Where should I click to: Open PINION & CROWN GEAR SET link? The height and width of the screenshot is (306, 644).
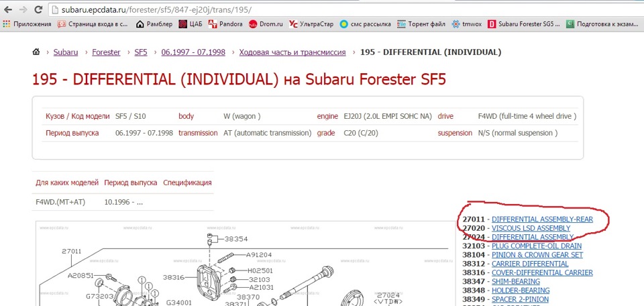[537, 254]
